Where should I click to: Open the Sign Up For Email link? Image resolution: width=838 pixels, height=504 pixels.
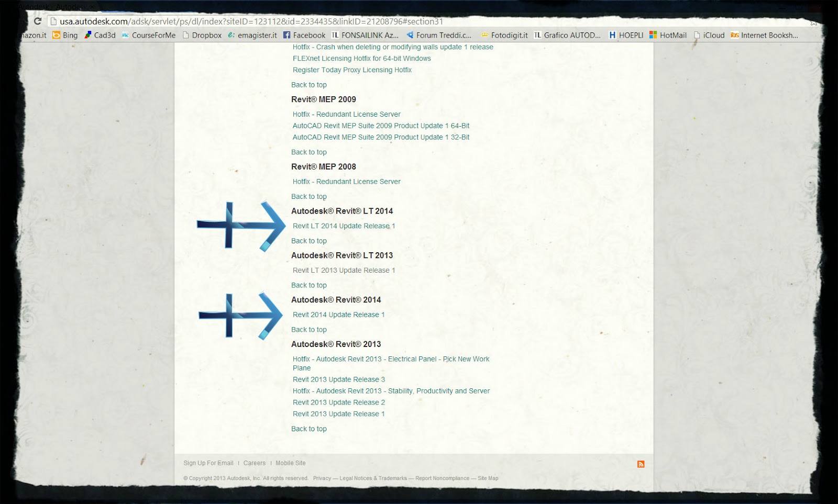point(208,463)
